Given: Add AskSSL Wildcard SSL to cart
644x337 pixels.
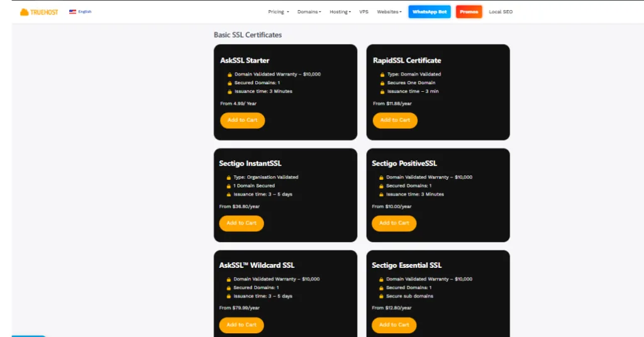Looking at the screenshot, I should coord(241,325).
